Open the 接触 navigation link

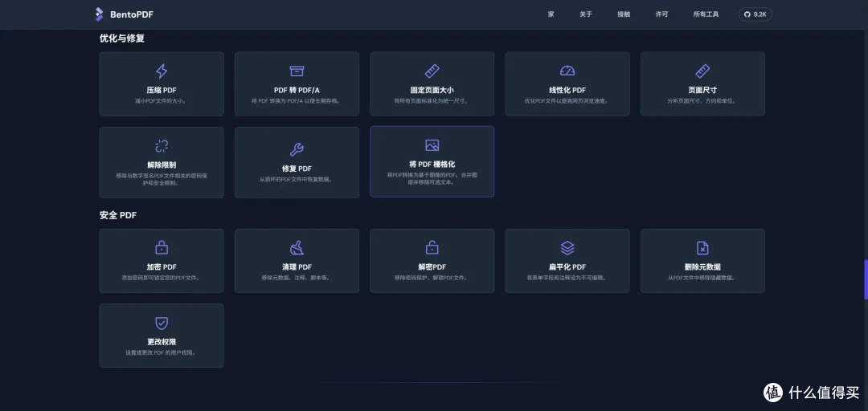(624, 14)
